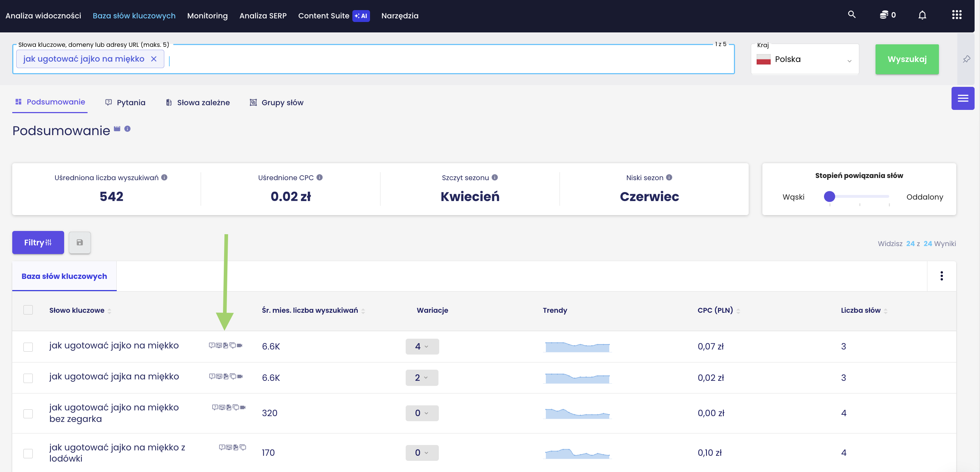Image resolution: width=980 pixels, height=472 pixels.
Task: Show info icon beside Podsumowanie heading
Action: coord(128,129)
